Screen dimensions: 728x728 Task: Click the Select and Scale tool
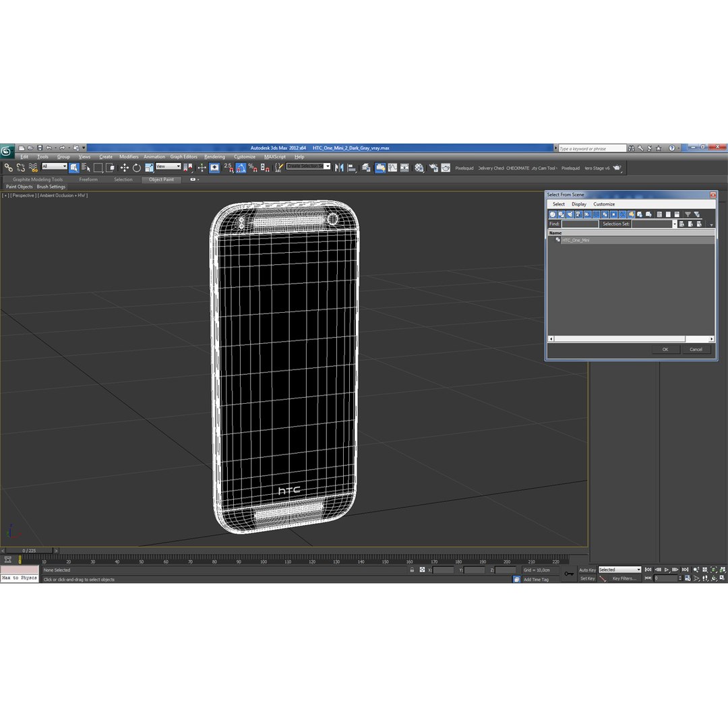[149, 168]
